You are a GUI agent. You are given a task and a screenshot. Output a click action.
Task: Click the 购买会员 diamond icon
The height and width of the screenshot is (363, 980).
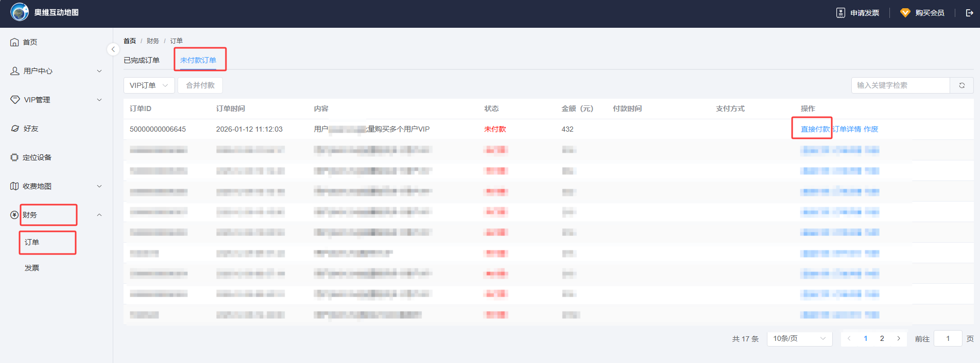(x=905, y=13)
